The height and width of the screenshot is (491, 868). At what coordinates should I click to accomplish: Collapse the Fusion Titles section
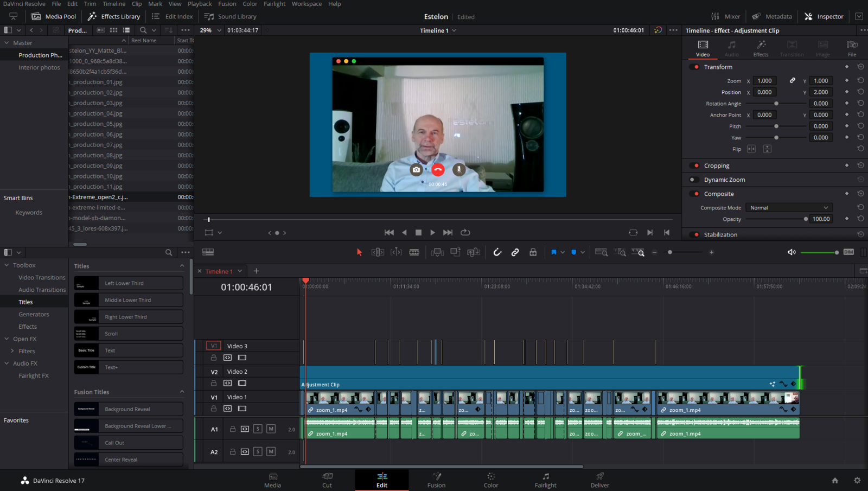(x=182, y=392)
